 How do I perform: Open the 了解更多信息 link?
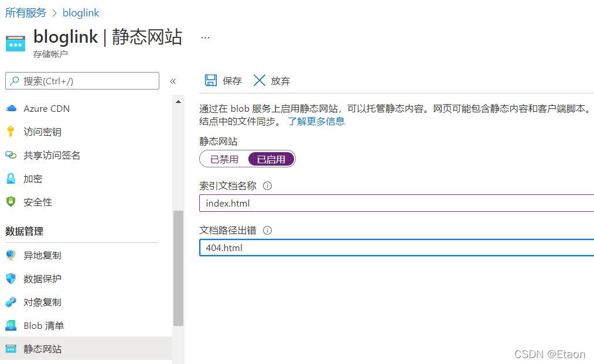coord(316,122)
